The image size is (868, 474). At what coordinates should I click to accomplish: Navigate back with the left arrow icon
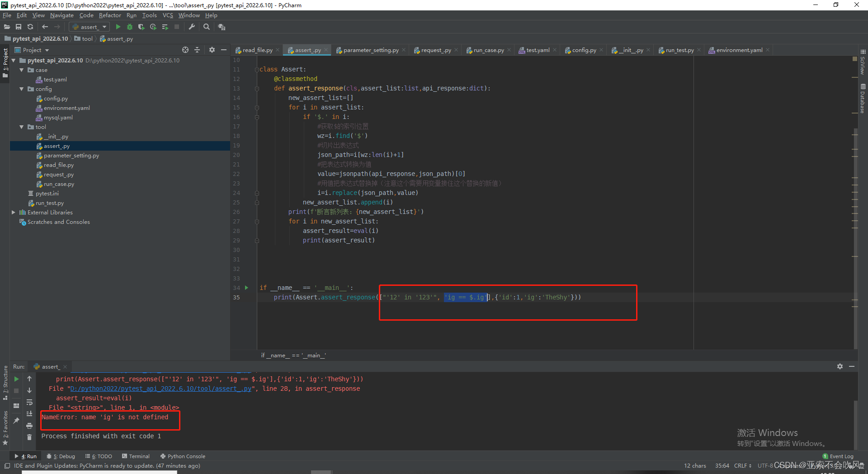coord(45,27)
